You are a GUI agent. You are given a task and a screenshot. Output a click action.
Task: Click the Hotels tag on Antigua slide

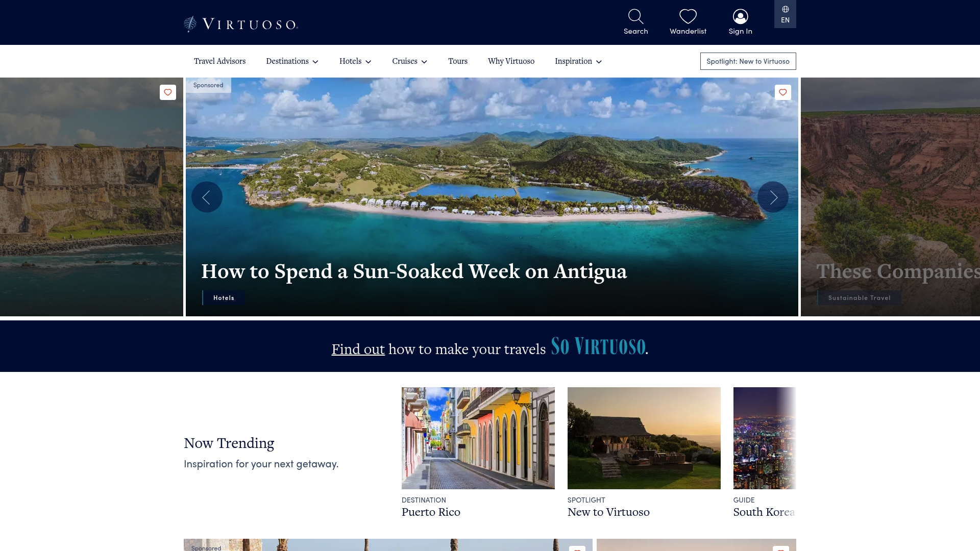(x=224, y=298)
